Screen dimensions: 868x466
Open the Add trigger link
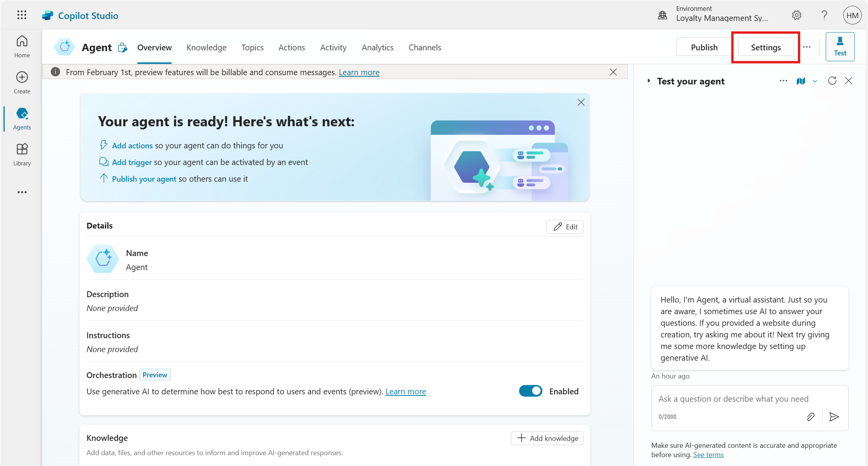[x=132, y=162]
